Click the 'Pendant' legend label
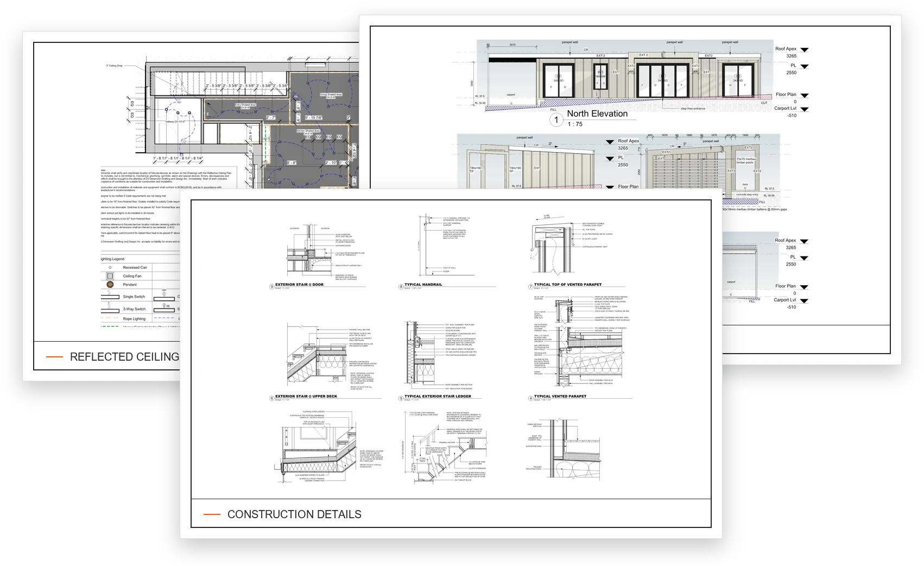The width and height of the screenshot is (924, 566). (130, 285)
